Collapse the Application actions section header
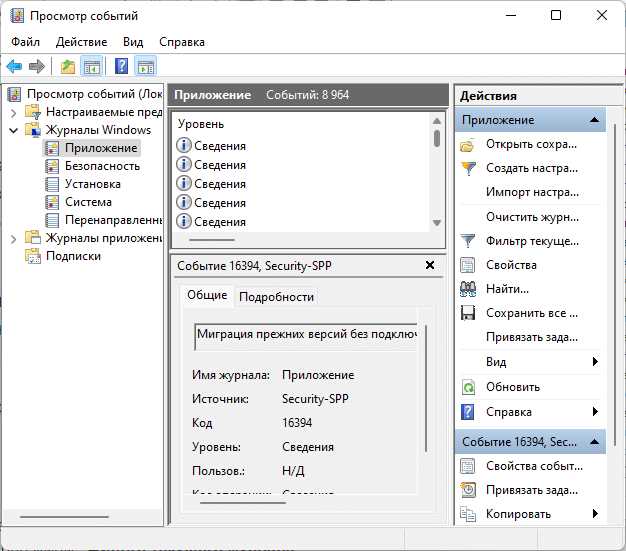626x551 pixels. [x=595, y=120]
